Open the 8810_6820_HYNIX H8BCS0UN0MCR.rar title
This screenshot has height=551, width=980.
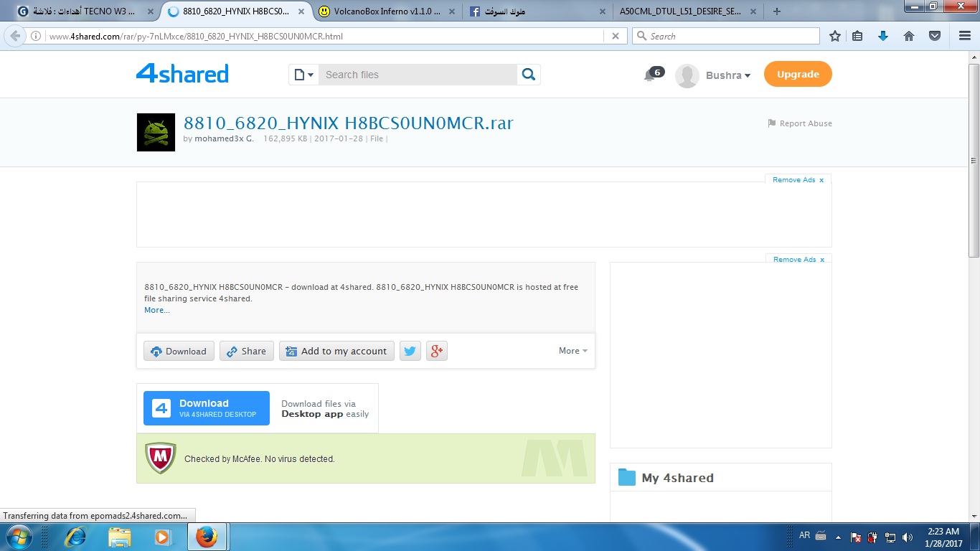pyautogui.click(x=349, y=123)
